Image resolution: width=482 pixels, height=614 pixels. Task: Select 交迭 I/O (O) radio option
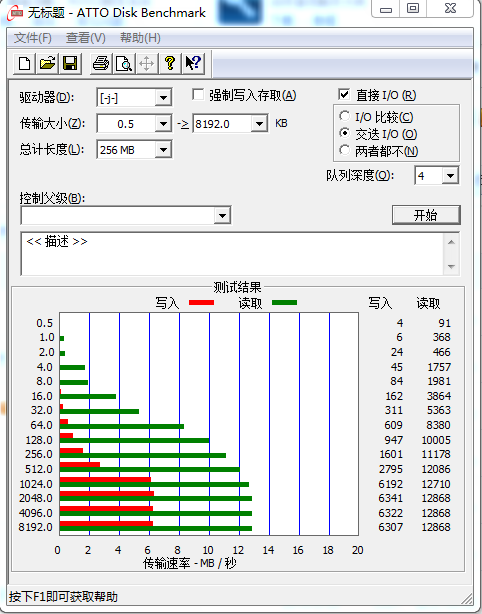point(344,133)
